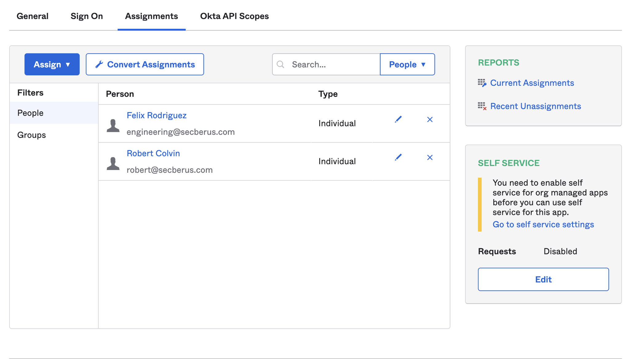Screen dimensions: 644x359
Task: Open the Sign On tab
Action: pyautogui.click(x=87, y=16)
